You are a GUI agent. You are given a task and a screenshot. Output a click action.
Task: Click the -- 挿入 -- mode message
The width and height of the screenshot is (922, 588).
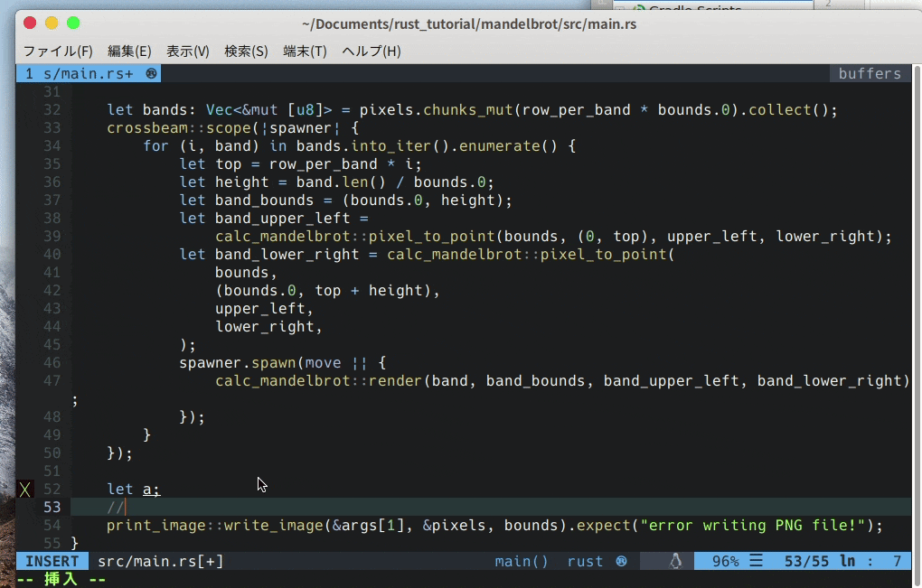point(61,579)
